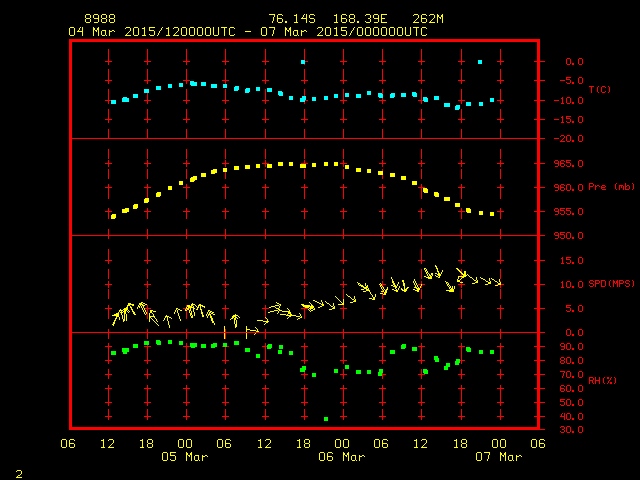Click the -10.0 temperature tick value

569,101
